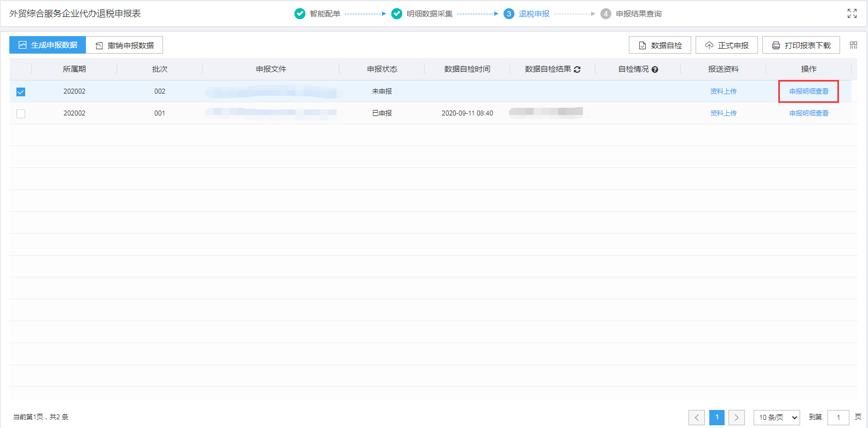Click 资料上传 link for batch 001
The height and width of the screenshot is (428, 868).
pyautogui.click(x=723, y=113)
